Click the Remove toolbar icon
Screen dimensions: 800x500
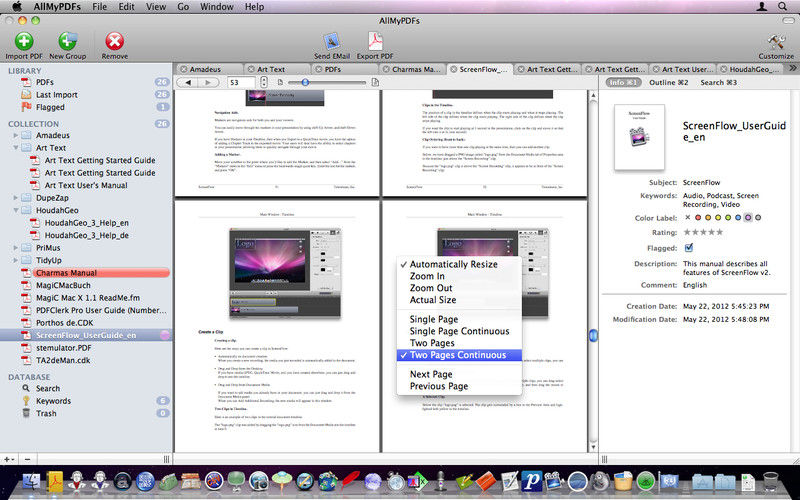tap(114, 41)
